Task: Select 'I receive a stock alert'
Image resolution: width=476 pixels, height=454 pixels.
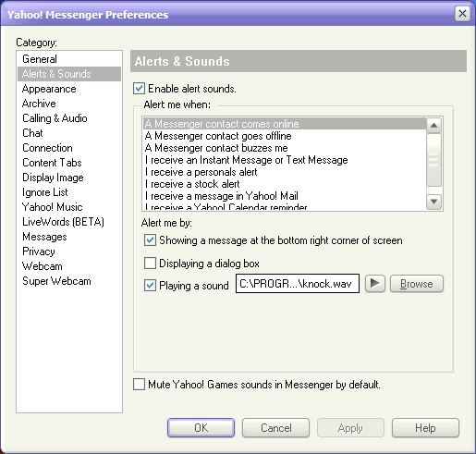Action: (285, 184)
